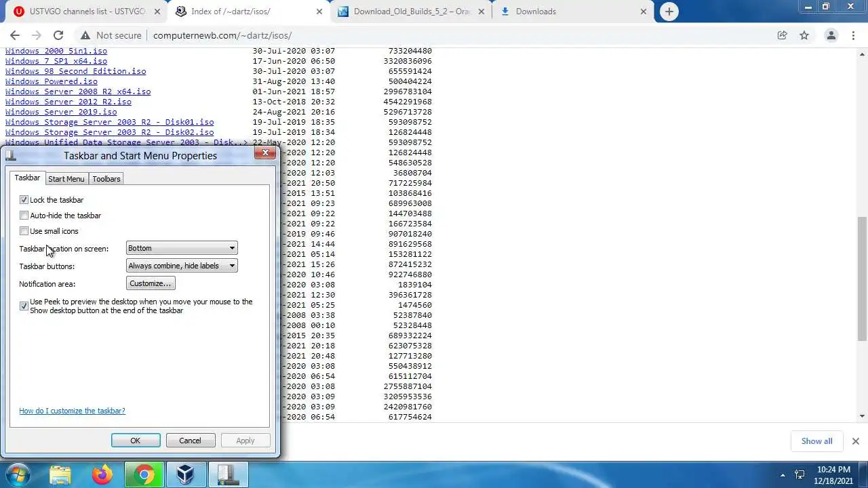Click the browser Forward arrow
Viewport: 868px width, 488px height.
coord(37,35)
